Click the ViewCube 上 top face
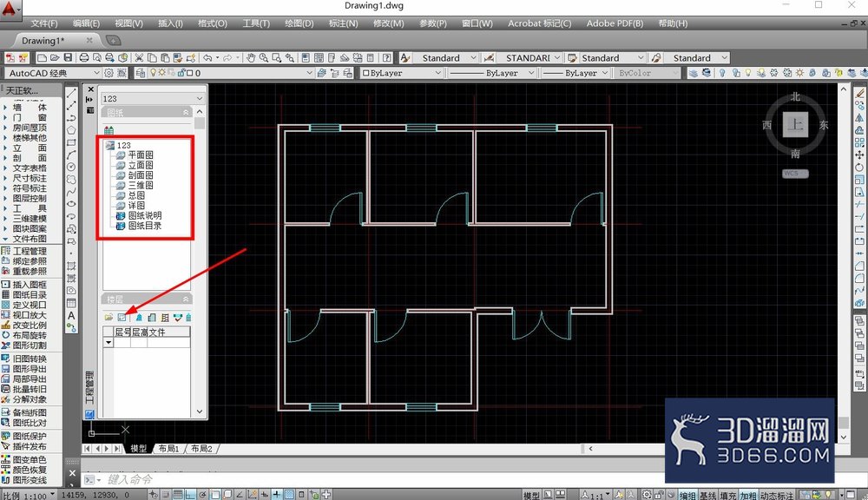 [795, 125]
